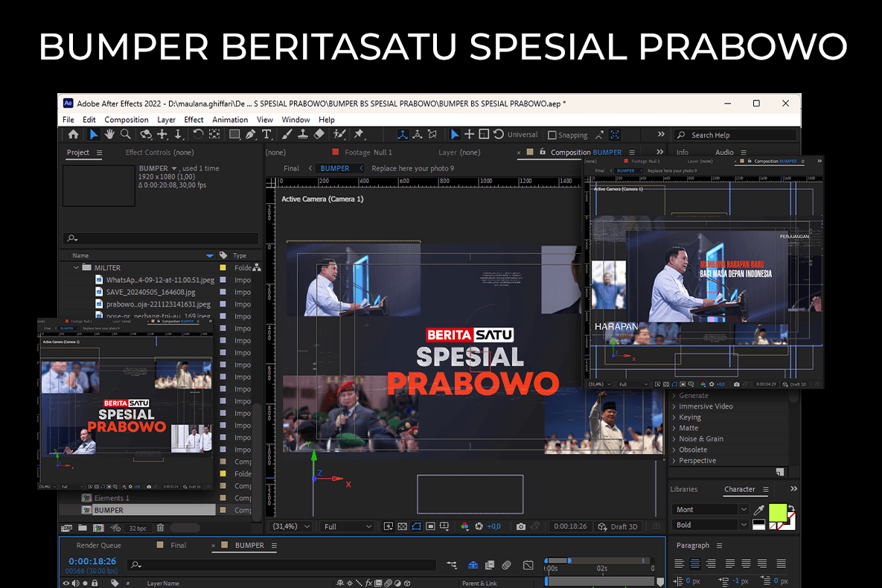The height and width of the screenshot is (588, 882).
Task: Click the trash icon in Project panel
Action: (160, 528)
